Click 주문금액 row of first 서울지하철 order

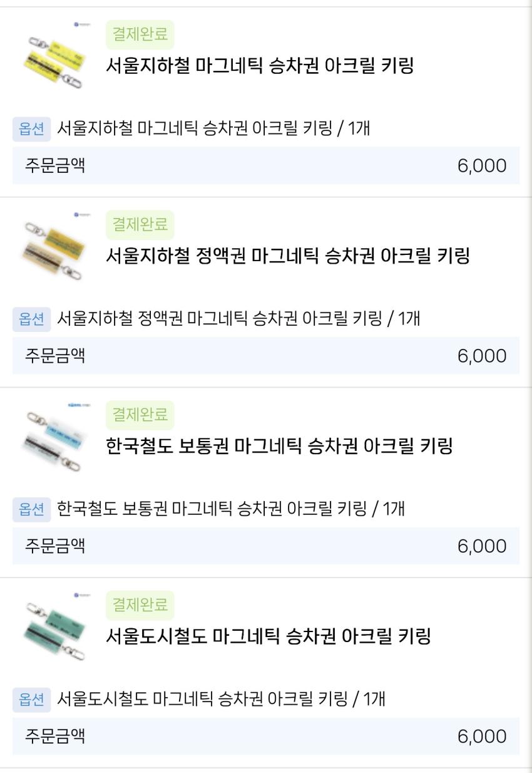pyautogui.click(x=265, y=165)
